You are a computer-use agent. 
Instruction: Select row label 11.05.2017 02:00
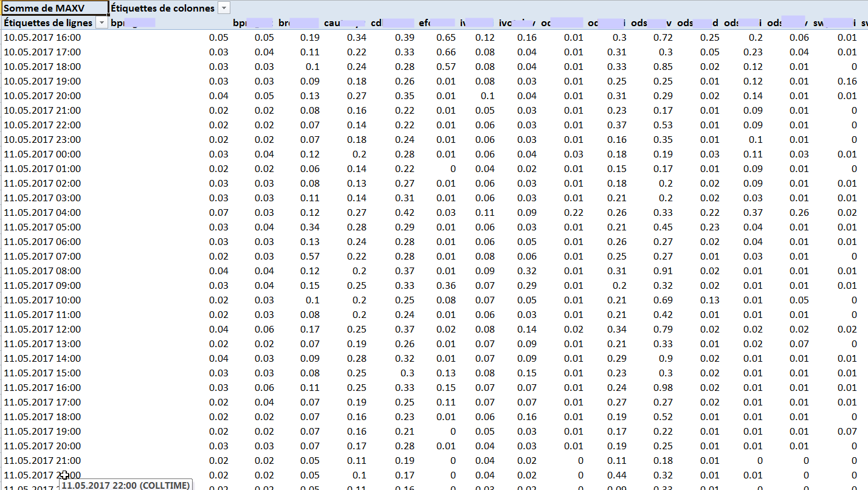[x=43, y=184]
